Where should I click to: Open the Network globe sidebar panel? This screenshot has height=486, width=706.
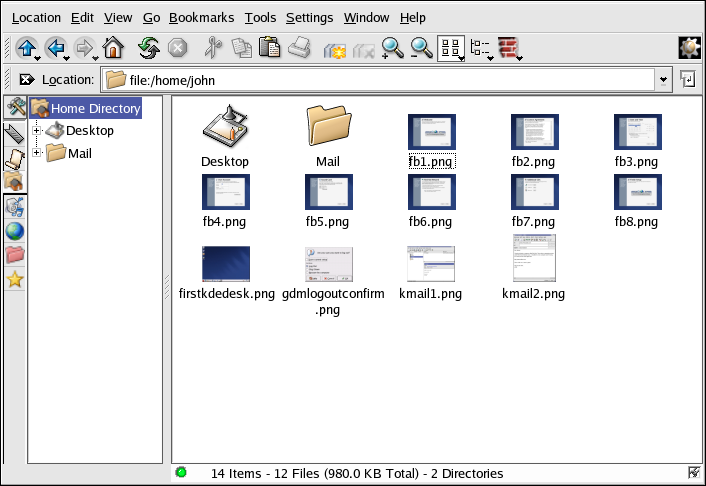(x=15, y=231)
